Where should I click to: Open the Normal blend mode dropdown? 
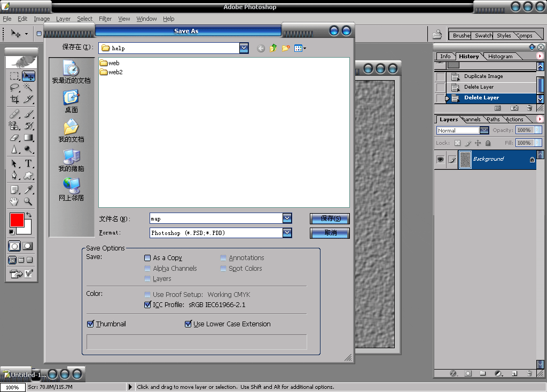coord(484,130)
